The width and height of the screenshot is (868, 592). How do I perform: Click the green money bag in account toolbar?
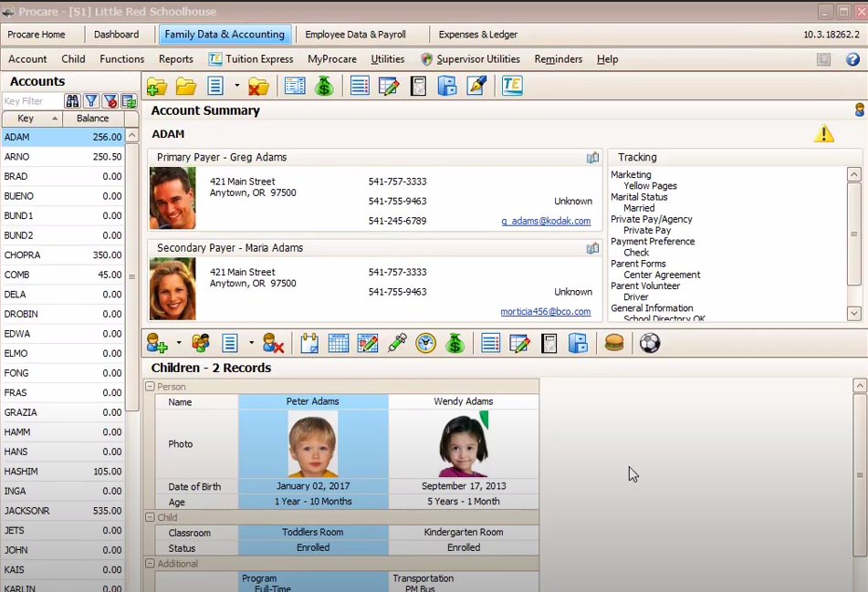click(x=324, y=87)
